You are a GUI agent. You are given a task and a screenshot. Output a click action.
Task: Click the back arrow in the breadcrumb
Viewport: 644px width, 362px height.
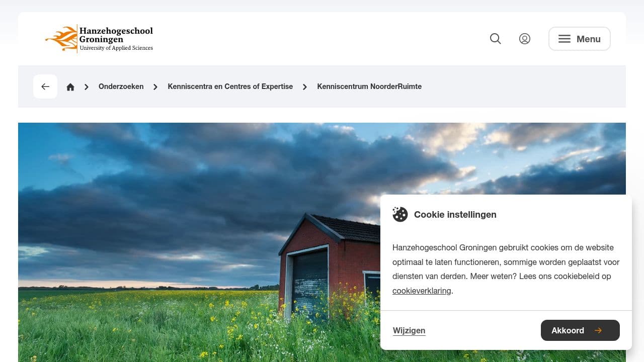coord(45,86)
